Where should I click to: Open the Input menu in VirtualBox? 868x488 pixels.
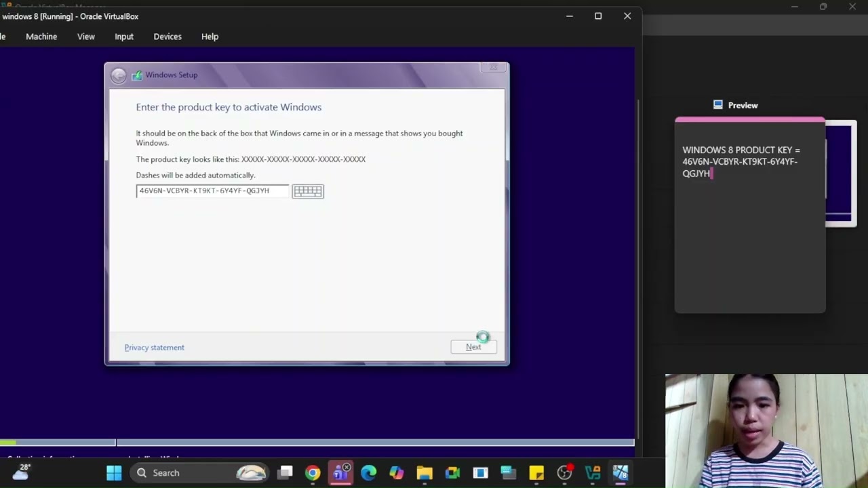pos(124,37)
